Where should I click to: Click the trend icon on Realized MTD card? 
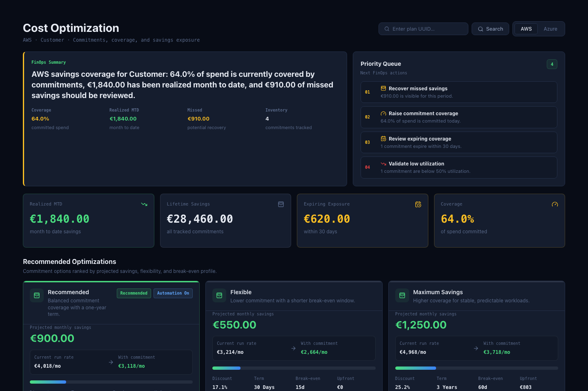[x=144, y=204]
